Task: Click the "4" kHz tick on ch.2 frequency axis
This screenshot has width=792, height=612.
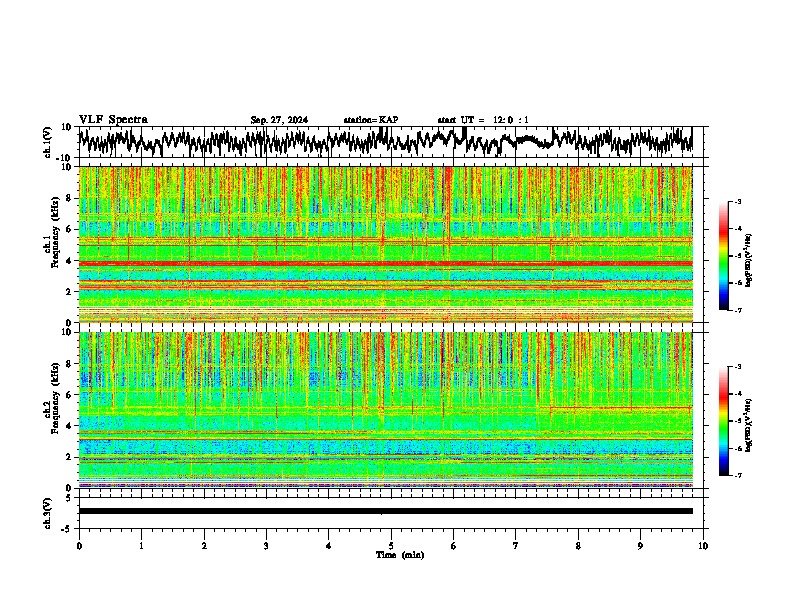Action: [70, 426]
